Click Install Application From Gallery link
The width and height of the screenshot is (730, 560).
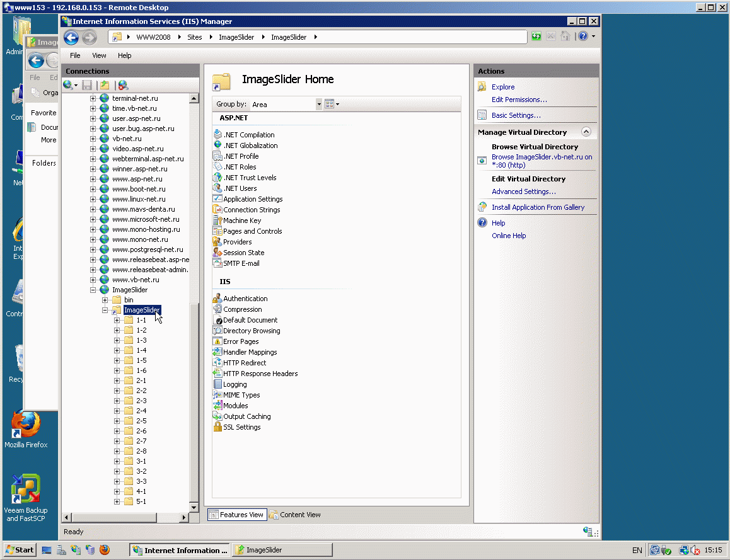538,207
